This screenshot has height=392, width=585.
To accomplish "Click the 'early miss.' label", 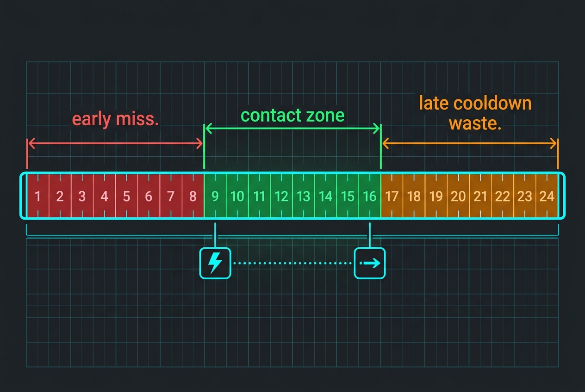I will click(116, 119).
